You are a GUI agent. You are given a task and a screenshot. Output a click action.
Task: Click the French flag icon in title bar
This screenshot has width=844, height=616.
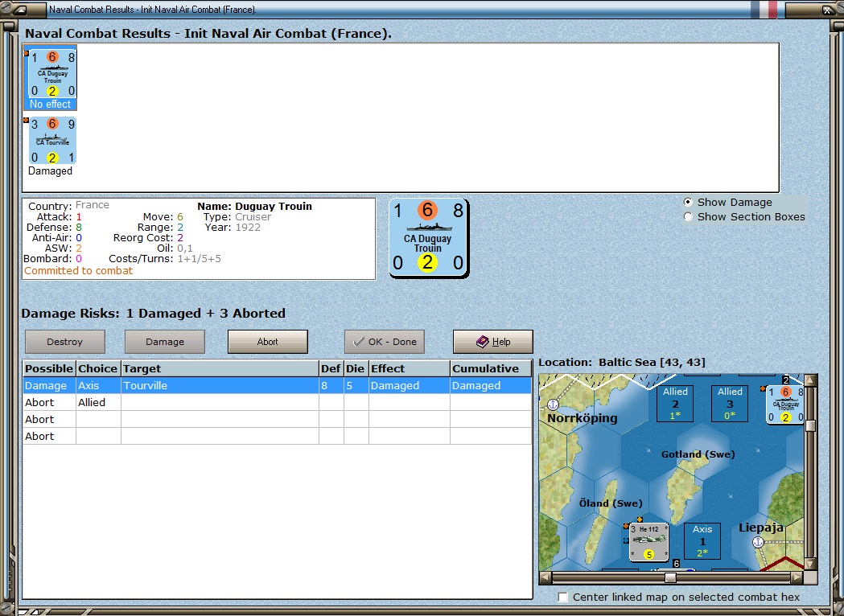[764, 10]
